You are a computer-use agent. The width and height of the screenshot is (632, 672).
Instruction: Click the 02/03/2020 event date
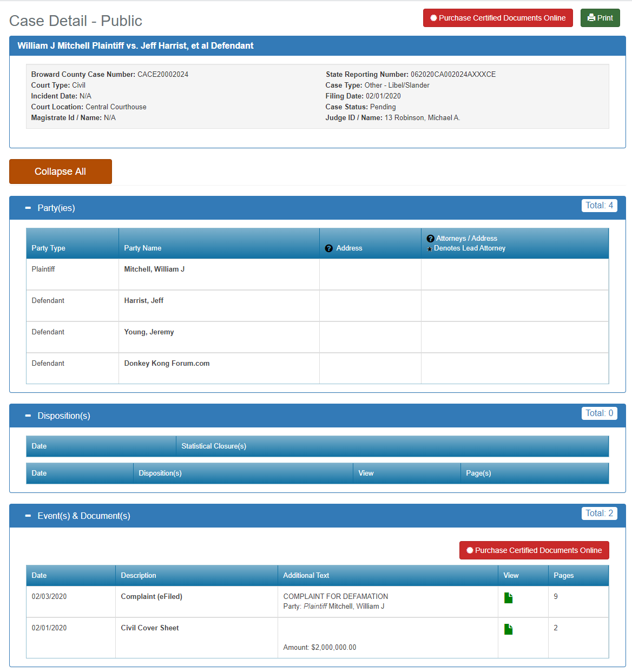pyautogui.click(x=49, y=596)
